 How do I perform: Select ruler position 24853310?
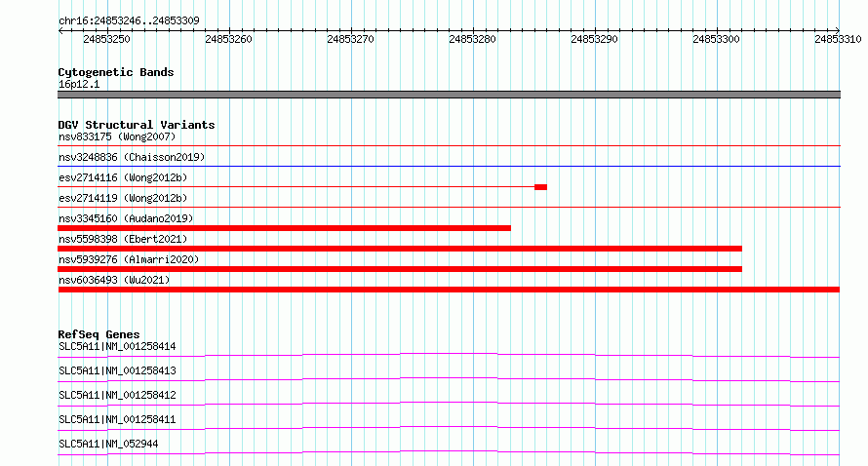tap(838, 39)
